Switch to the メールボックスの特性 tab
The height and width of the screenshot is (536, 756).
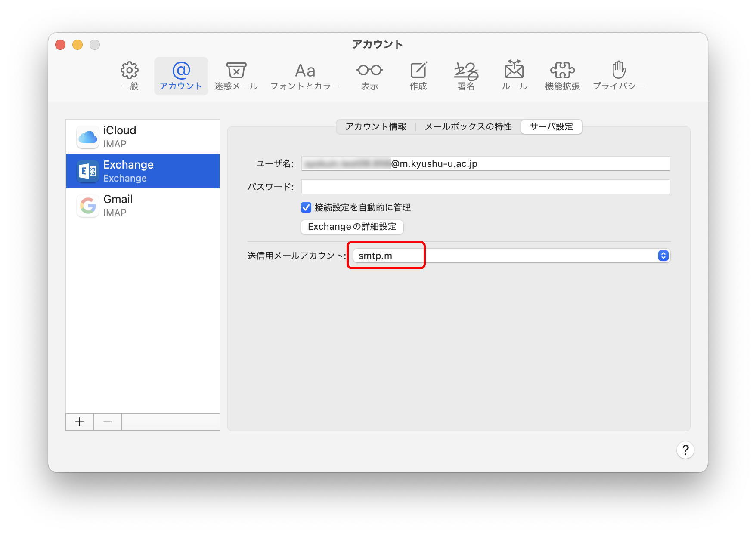click(x=468, y=126)
